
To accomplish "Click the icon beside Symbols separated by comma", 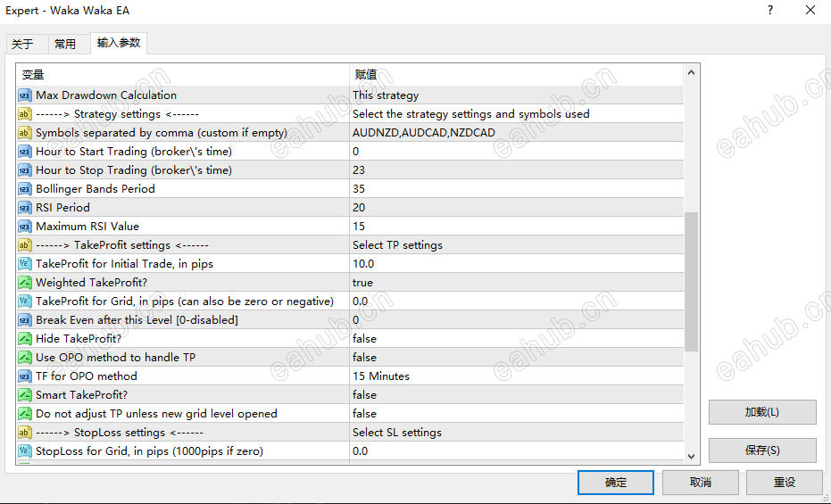I will click(24, 133).
